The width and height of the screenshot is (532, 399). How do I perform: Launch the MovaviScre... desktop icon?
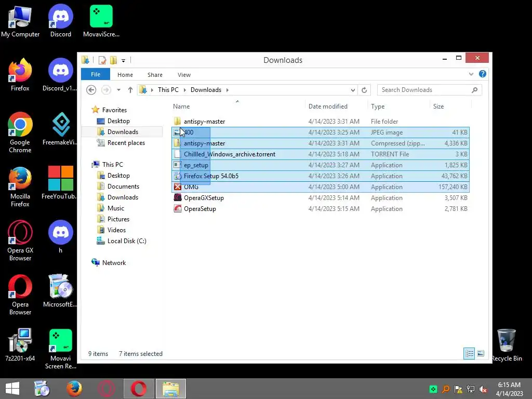101,21
